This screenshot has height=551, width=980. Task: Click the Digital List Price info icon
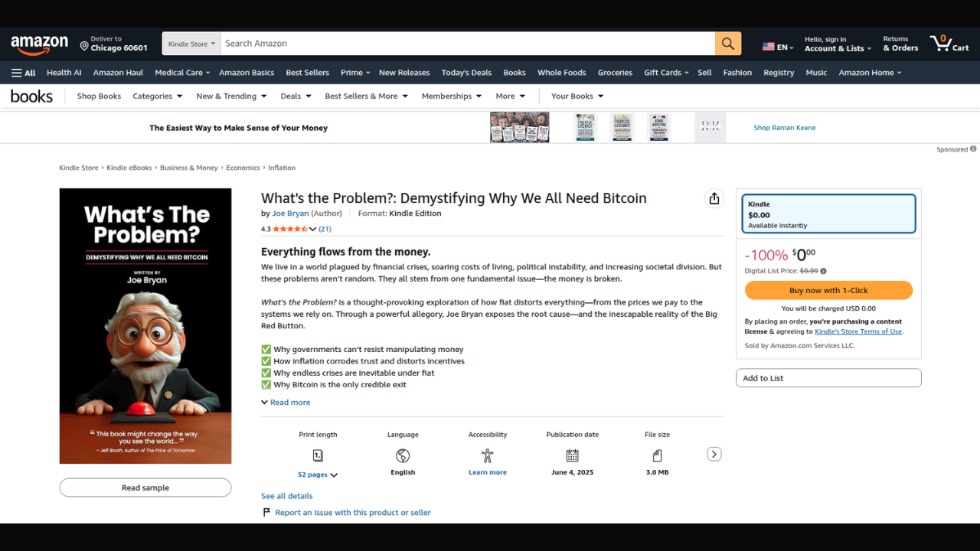point(824,271)
